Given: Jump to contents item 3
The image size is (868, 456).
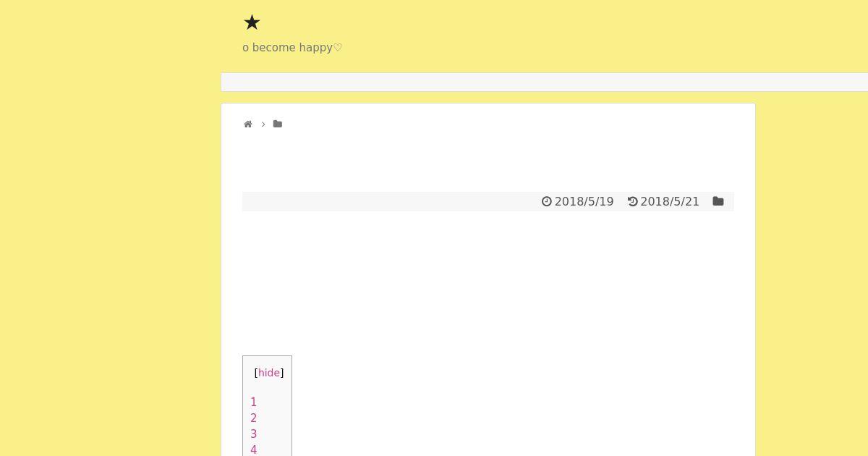Looking at the screenshot, I should click(x=254, y=434).
